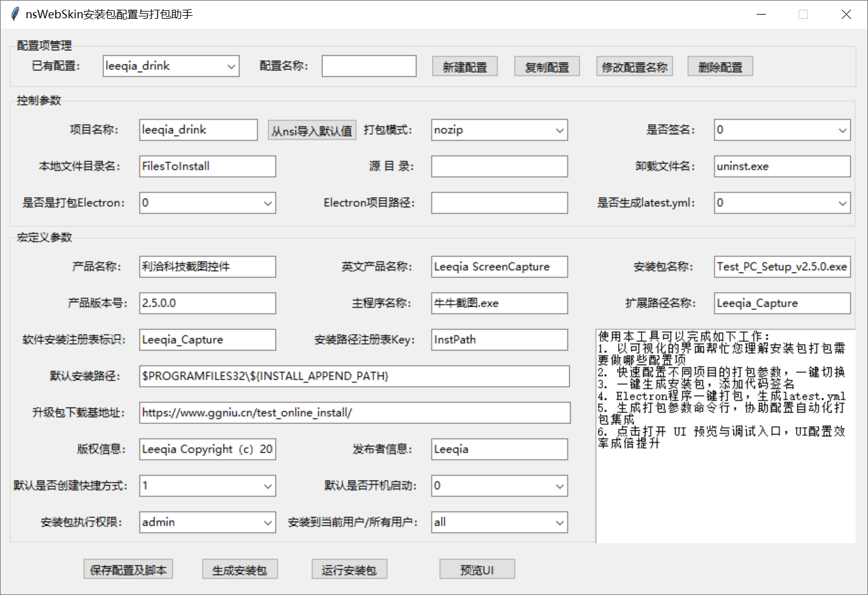Screen dimensions: 868x595
Task: Open the 预览UI button
Action: point(477,569)
